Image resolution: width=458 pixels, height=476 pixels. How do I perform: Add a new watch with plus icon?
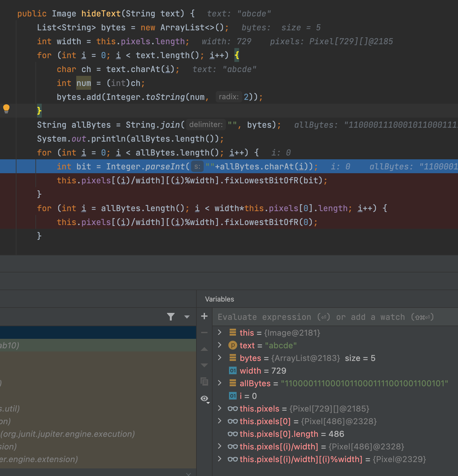204,316
